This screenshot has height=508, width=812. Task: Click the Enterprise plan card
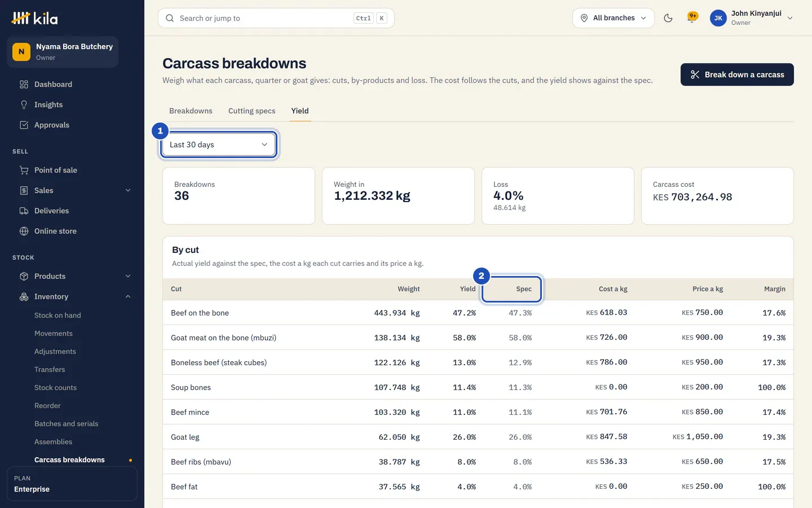click(72, 484)
